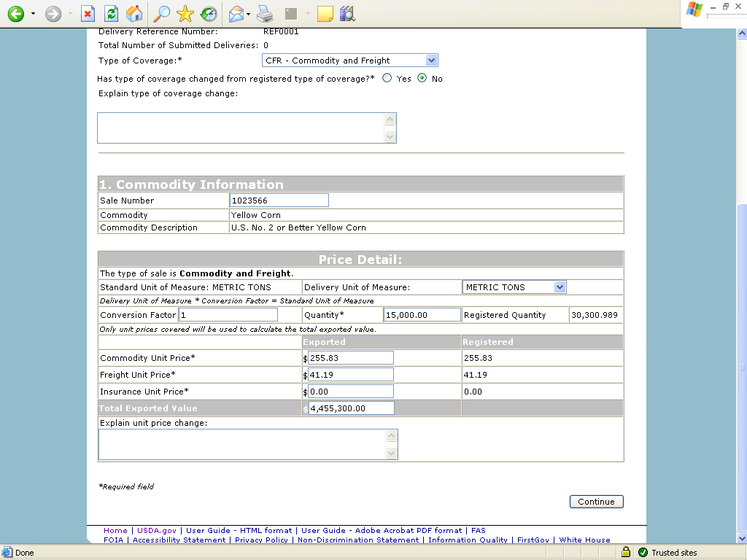Click the Sale Number text field
Viewport: 747px width, 560px height.
[279, 201]
